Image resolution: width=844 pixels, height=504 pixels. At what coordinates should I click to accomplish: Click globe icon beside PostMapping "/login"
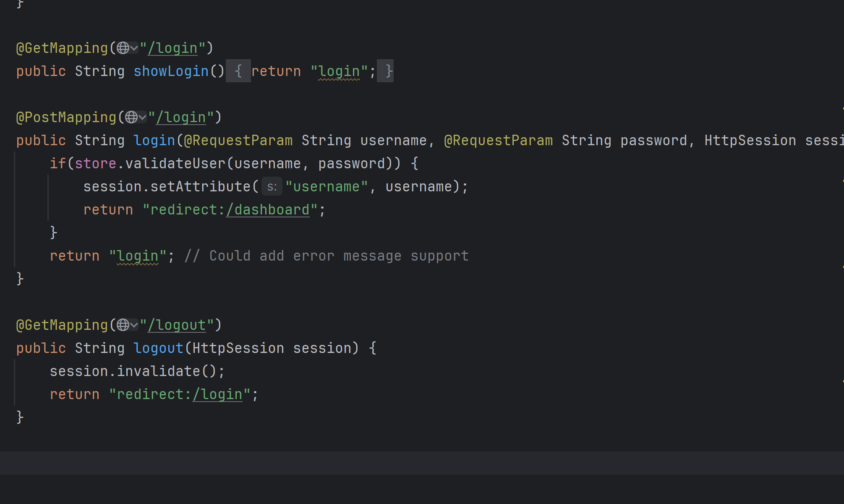[x=131, y=117]
